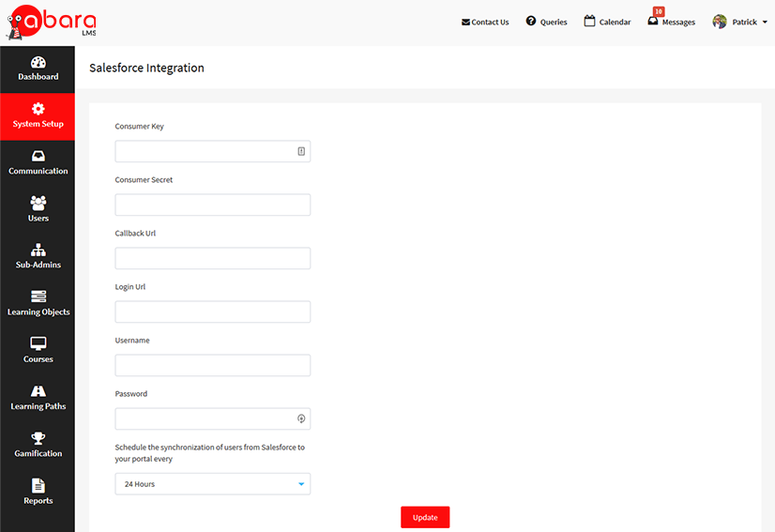Open Learning Objects server icon
Viewport: 775px width, 532px height.
click(38, 296)
